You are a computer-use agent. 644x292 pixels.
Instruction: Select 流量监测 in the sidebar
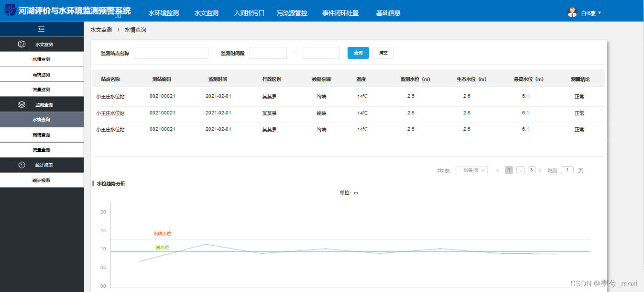click(x=42, y=90)
